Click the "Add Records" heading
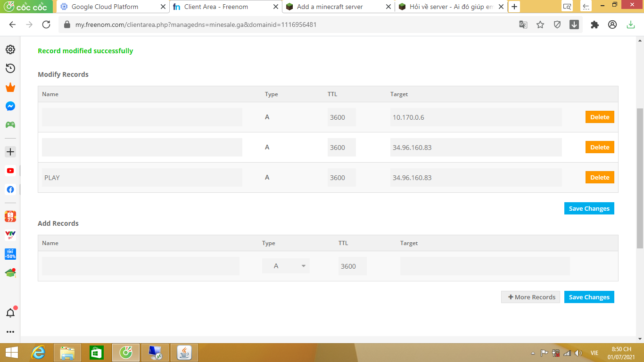The width and height of the screenshot is (644, 362). [x=58, y=223]
